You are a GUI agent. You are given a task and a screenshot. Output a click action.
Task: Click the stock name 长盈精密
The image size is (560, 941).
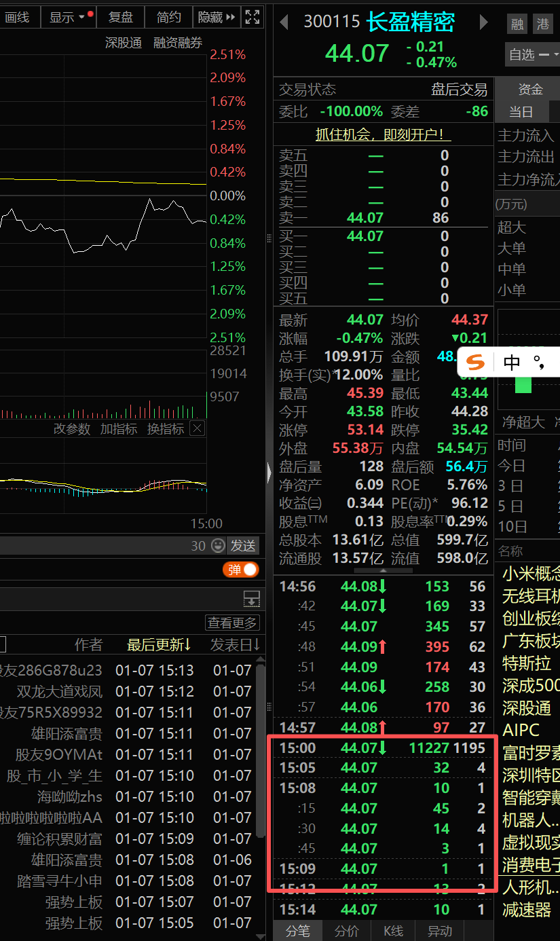[x=411, y=22]
